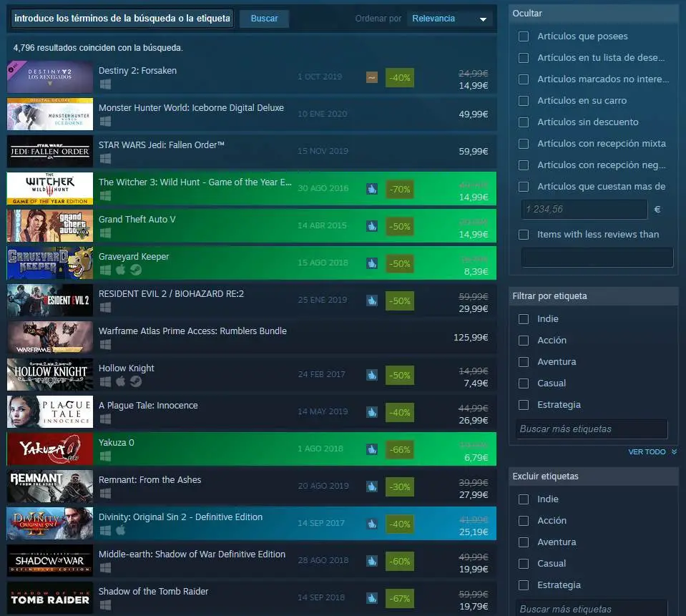686x616 pixels.
Task: Click the reviews threshold input field
Action: [x=597, y=258]
